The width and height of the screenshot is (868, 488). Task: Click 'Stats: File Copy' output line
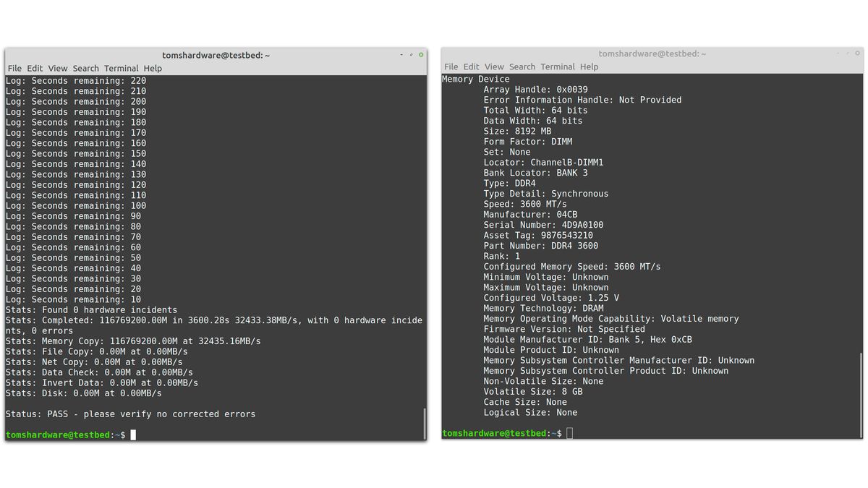(96, 351)
